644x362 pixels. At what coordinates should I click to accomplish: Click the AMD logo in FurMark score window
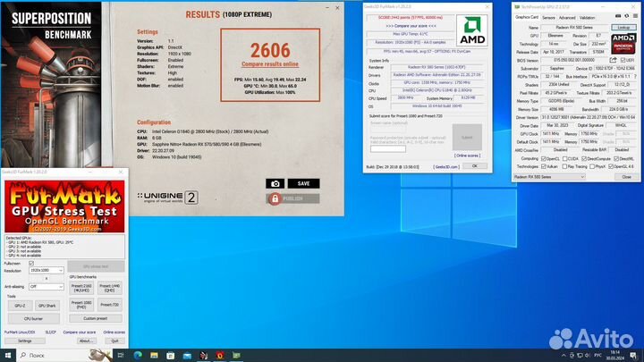(472, 30)
